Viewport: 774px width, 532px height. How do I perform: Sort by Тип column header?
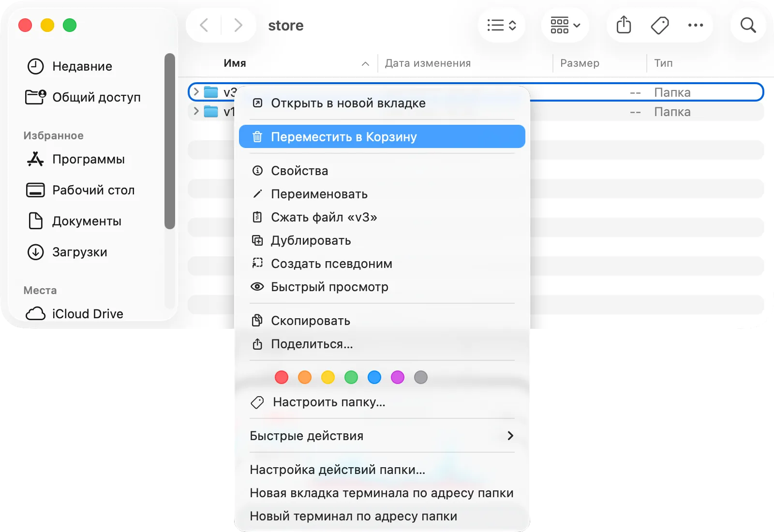(663, 63)
